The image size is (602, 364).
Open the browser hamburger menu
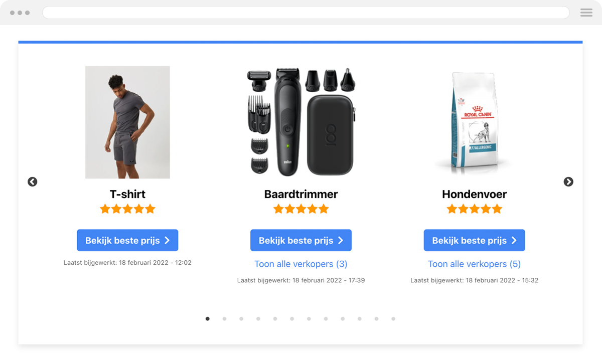click(x=586, y=13)
